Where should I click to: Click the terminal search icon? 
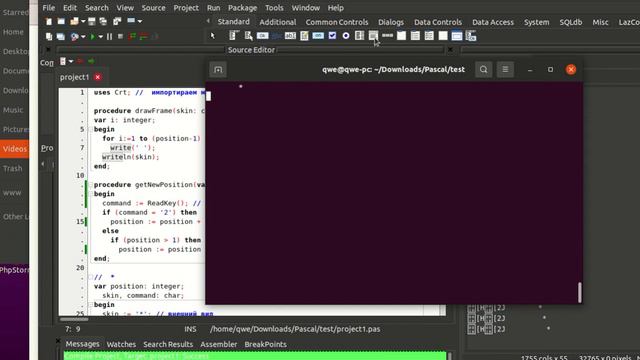(483, 69)
